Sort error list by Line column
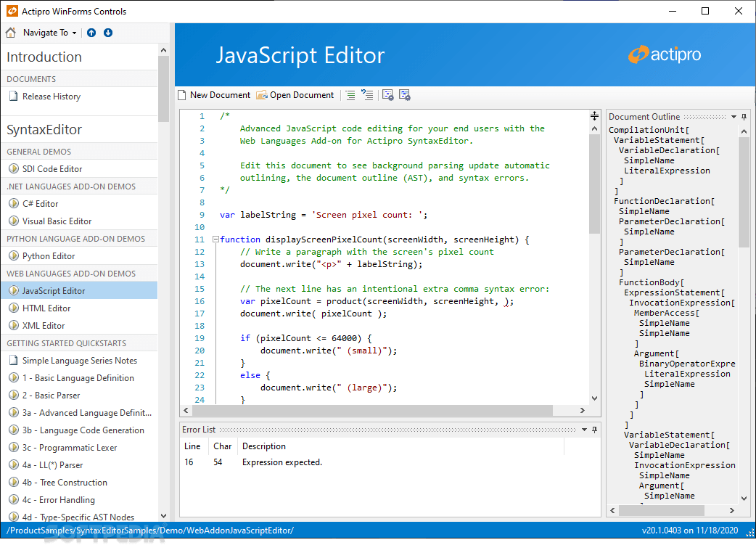This screenshot has width=756, height=553. point(195,446)
